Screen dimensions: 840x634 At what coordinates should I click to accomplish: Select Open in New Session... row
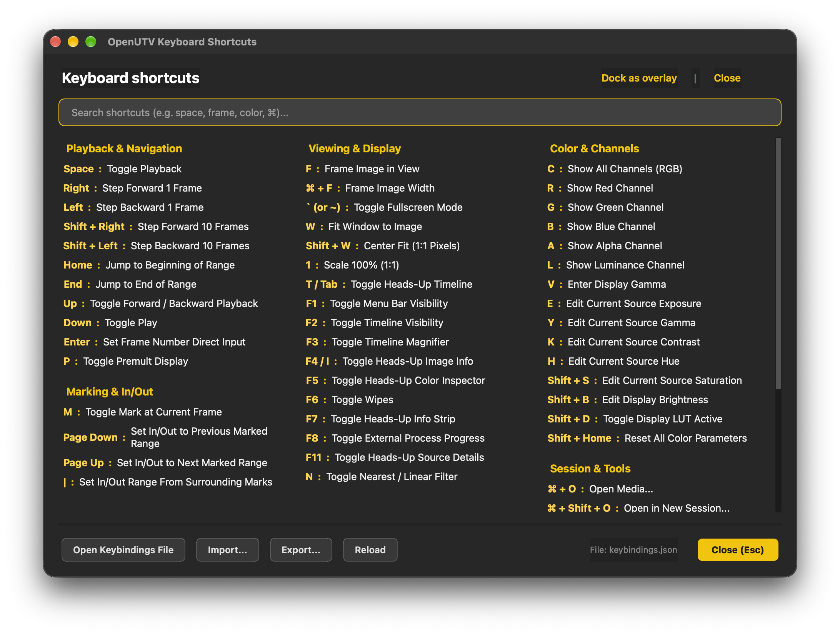[638, 508]
